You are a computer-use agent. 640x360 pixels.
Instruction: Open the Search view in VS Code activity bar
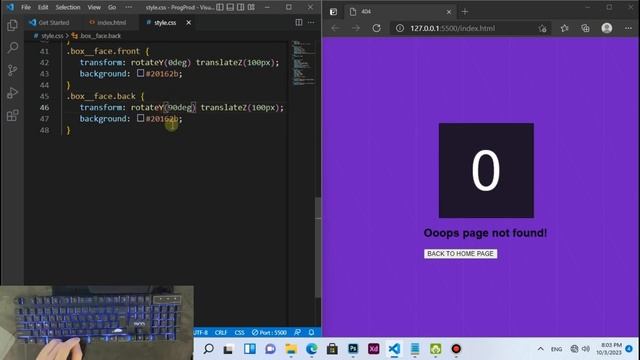pyautogui.click(x=13, y=48)
